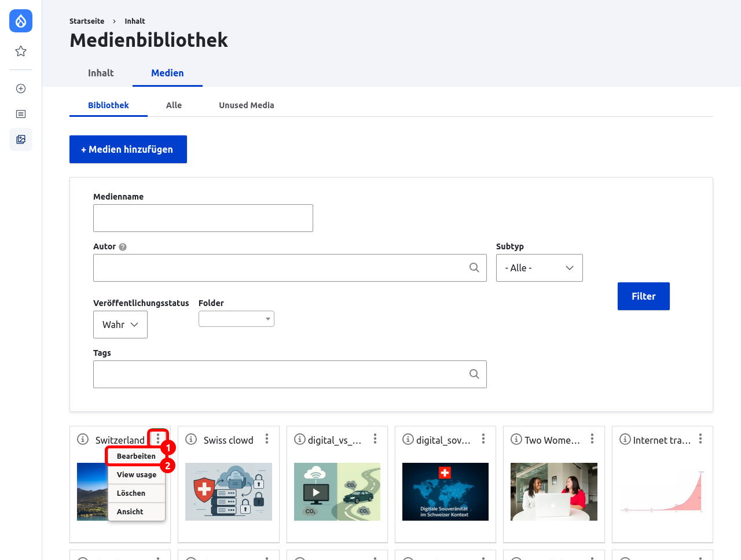Select the Bibliothek sub-tab
The image size is (741, 560).
pyautogui.click(x=108, y=105)
